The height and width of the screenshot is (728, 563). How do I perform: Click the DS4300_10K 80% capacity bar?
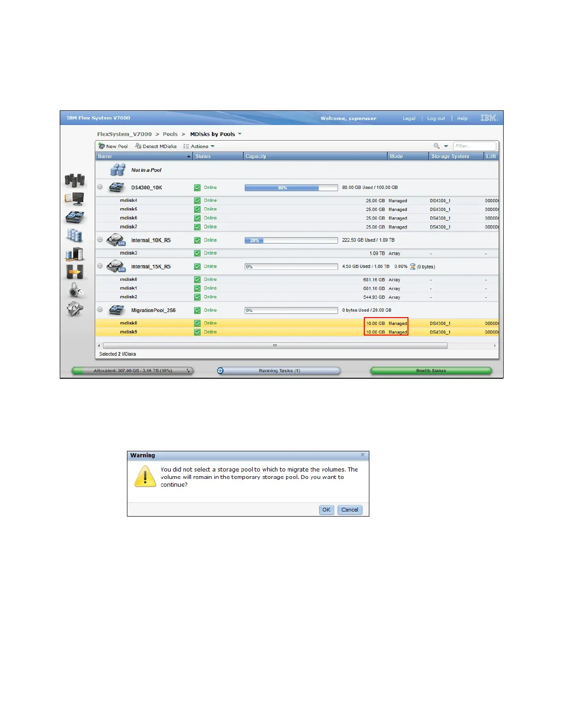click(291, 188)
